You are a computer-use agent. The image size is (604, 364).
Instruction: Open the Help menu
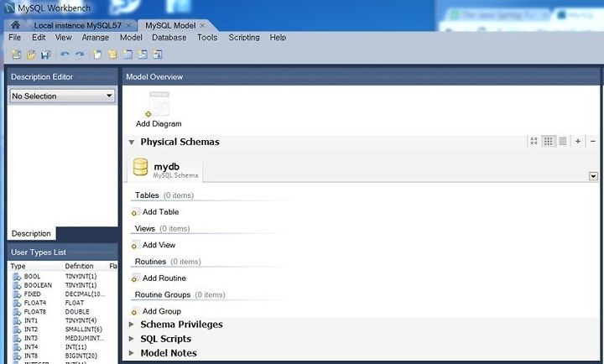(278, 38)
